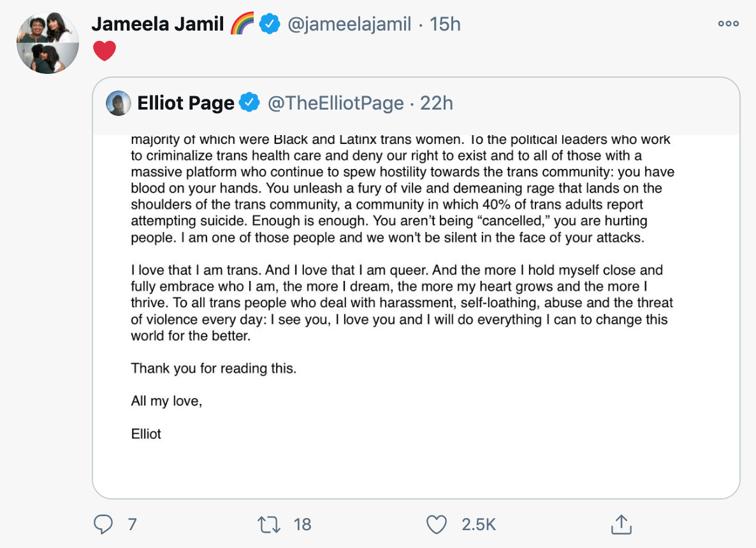The image size is (756, 548).
Task: Click Elliot Page's verified checkmark
Action: coord(250,102)
